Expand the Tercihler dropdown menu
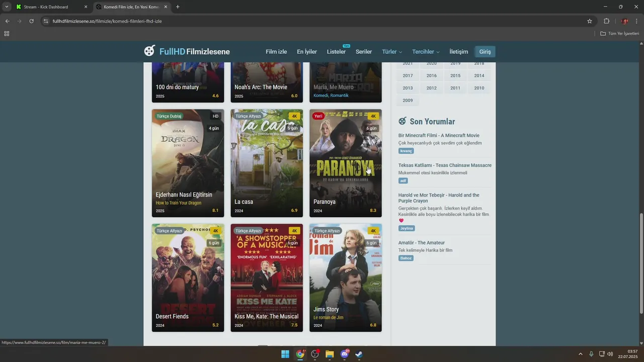The width and height of the screenshot is (644, 362). coord(426,52)
